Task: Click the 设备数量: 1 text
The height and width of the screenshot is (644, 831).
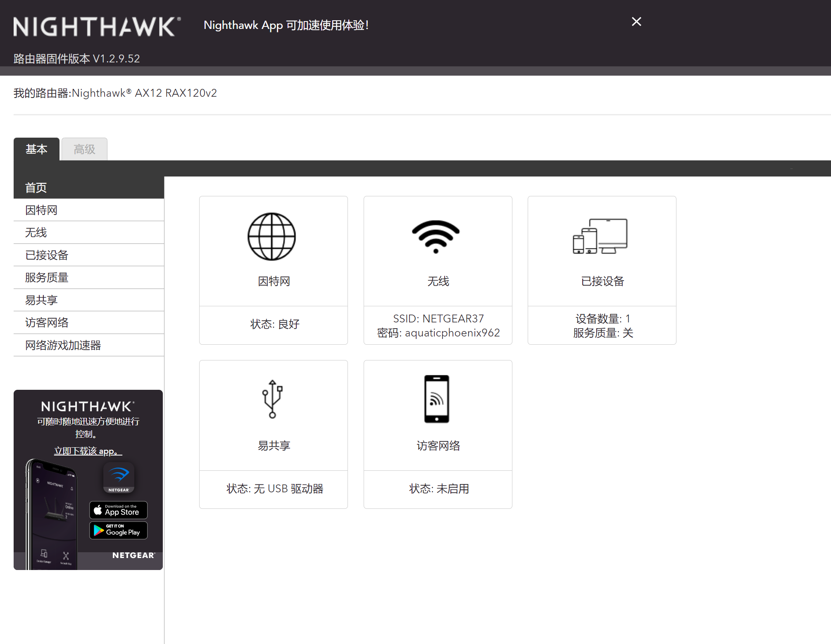Action: (x=603, y=319)
